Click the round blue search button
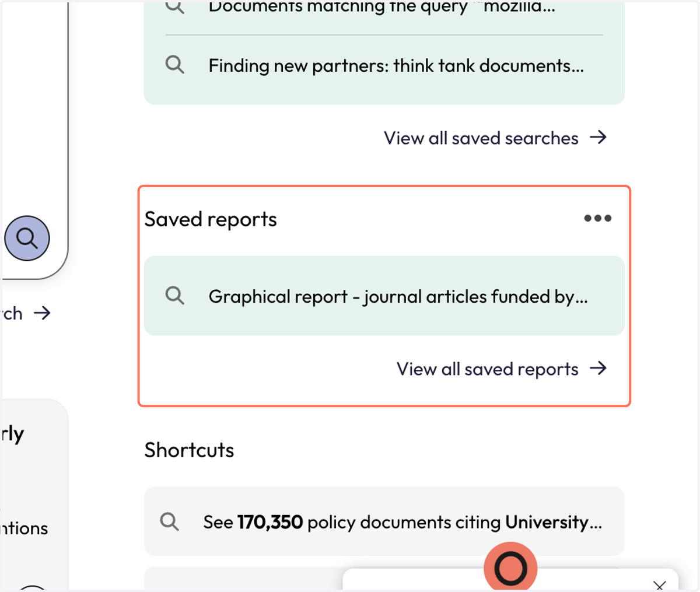 tap(27, 239)
